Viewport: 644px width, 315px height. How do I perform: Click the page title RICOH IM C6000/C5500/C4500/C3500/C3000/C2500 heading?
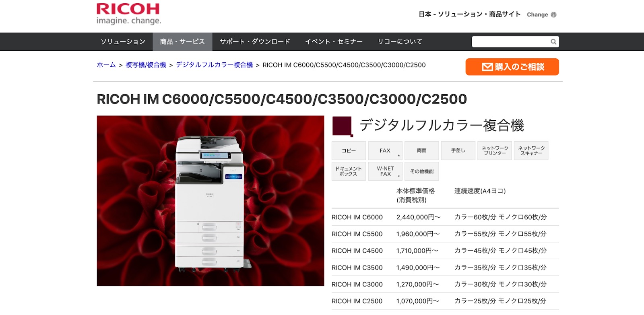click(x=282, y=99)
